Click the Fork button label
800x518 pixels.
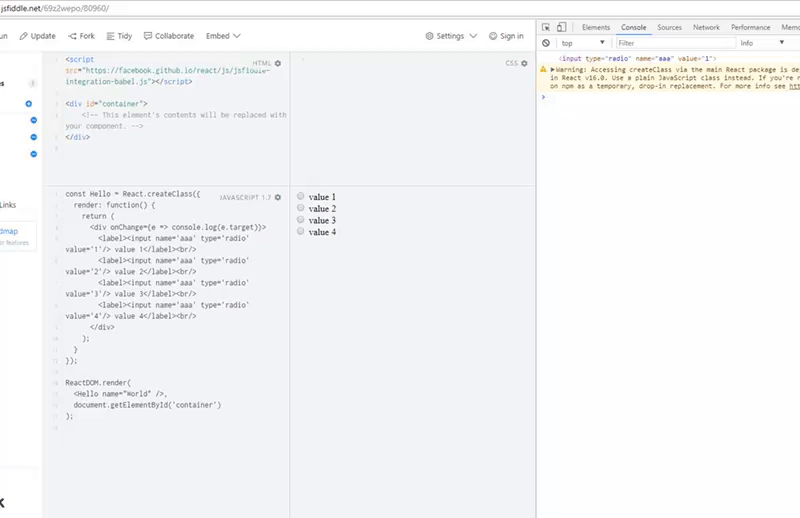click(87, 36)
